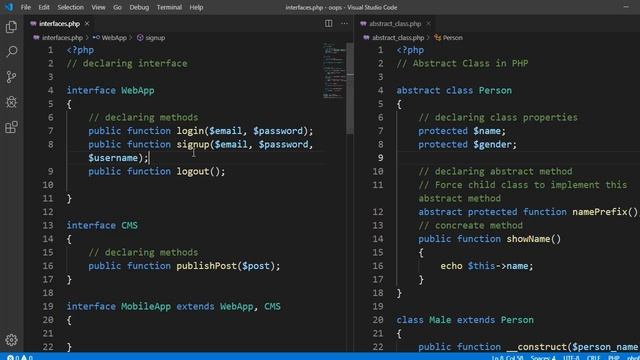Click line number 13 in interfaces.php

point(48,225)
